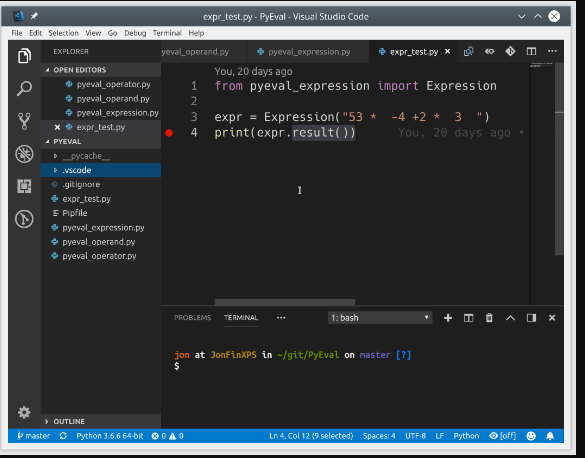
Task: Click the diamond Git compare icon
Action: pyautogui.click(x=510, y=51)
